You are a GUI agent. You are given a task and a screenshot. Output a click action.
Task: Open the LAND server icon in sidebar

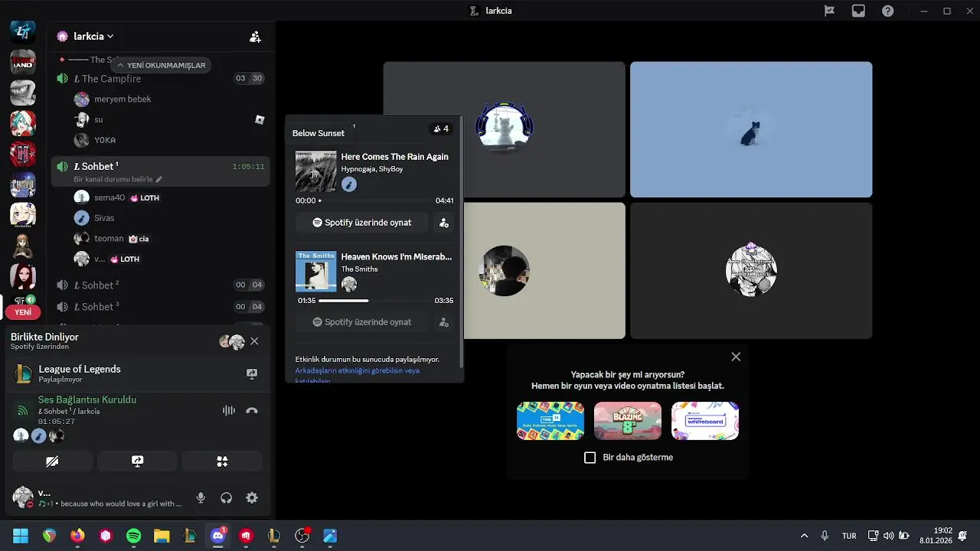(x=23, y=62)
